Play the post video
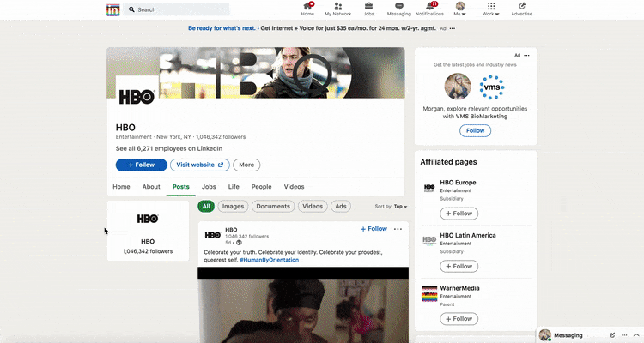The image size is (644, 343). pos(303,305)
